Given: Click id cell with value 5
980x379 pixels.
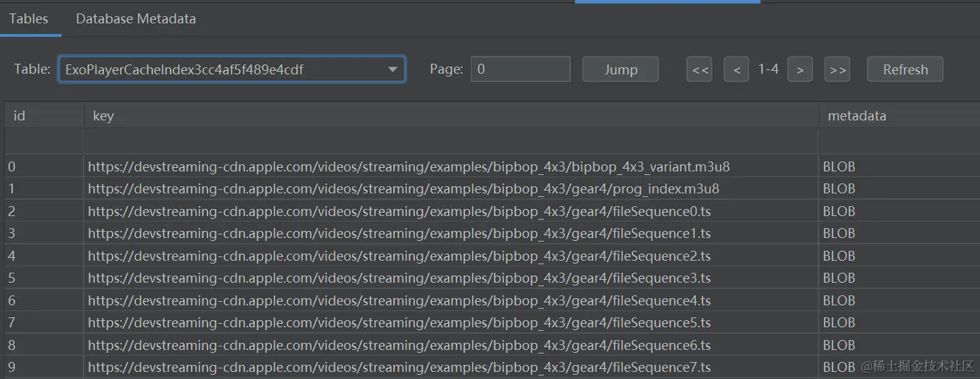Looking at the screenshot, I should pos(44,278).
